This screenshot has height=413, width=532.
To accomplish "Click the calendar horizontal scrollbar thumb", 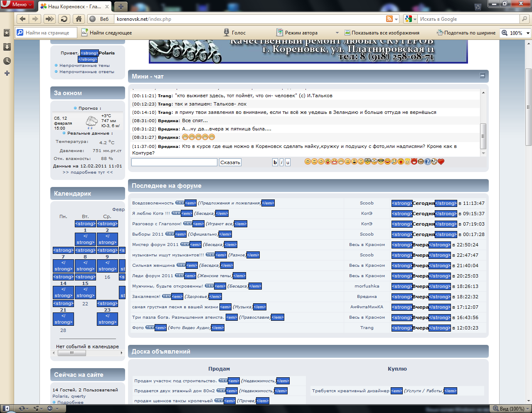I will pyautogui.click(x=72, y=353).
